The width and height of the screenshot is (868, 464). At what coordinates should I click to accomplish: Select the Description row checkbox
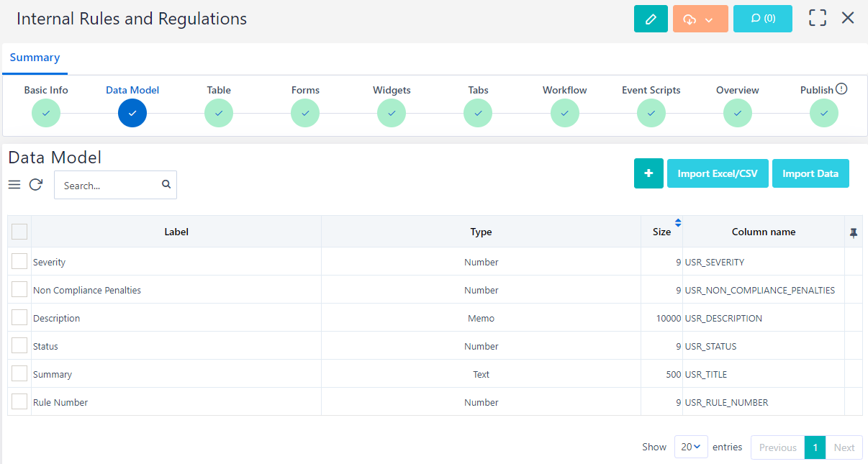[19, 317]
